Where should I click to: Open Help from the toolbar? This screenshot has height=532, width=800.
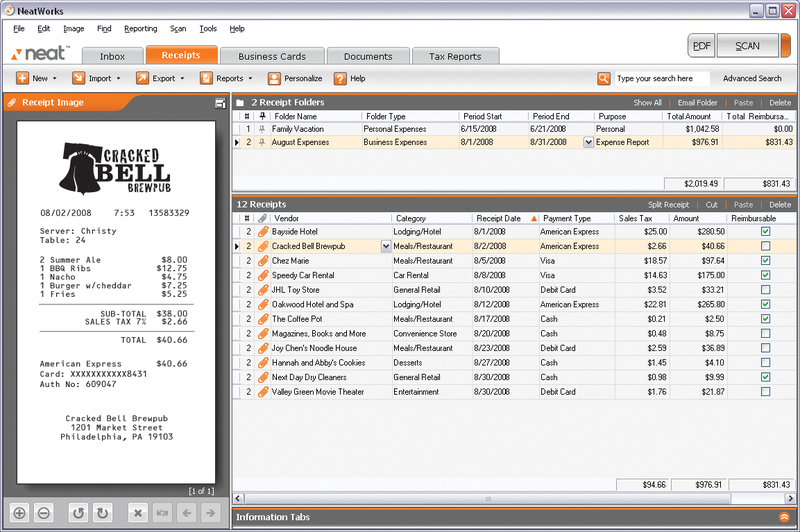[x=341, y=78]
